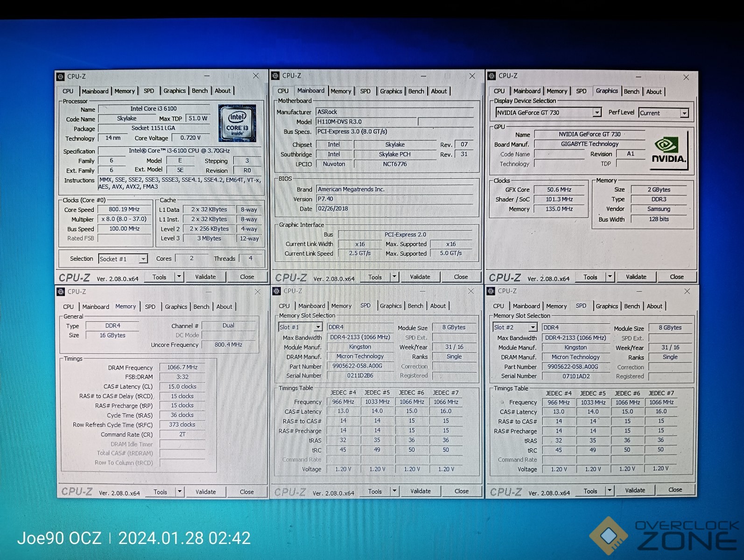Click the processor Name field reading Intel Core i3 6100

point(154,109)
